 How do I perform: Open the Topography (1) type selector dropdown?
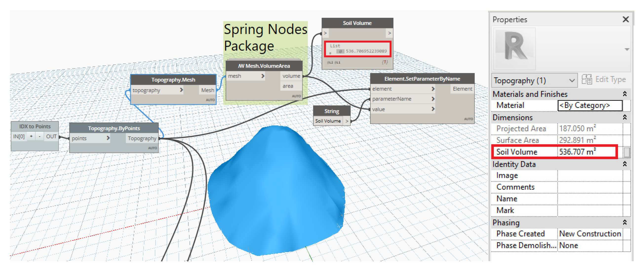(571, 81)
